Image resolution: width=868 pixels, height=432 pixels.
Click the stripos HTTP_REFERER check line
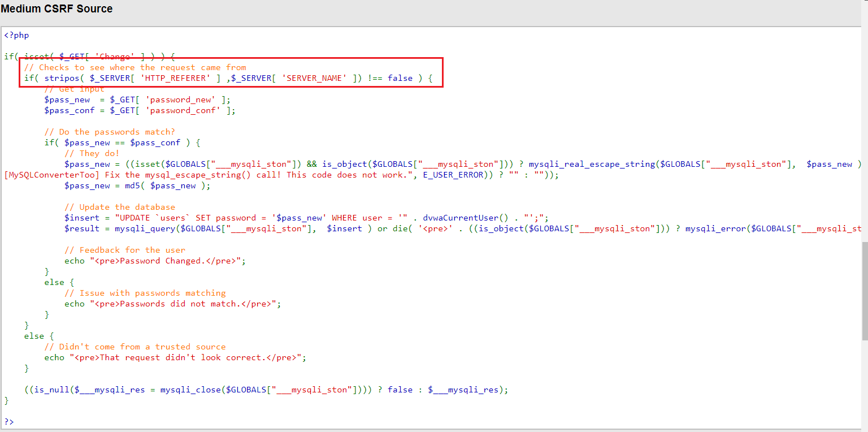228,78
